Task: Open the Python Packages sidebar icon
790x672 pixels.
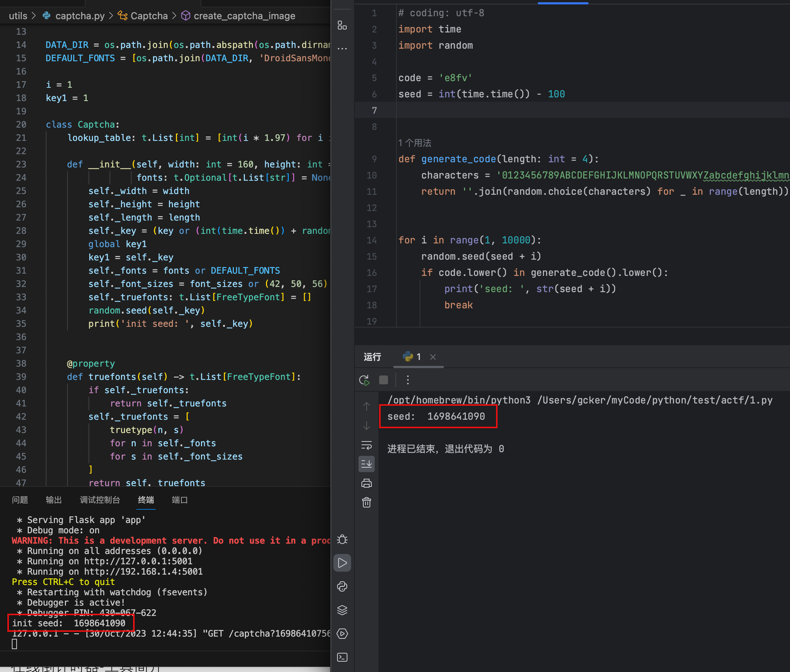Action: [342, 587]
